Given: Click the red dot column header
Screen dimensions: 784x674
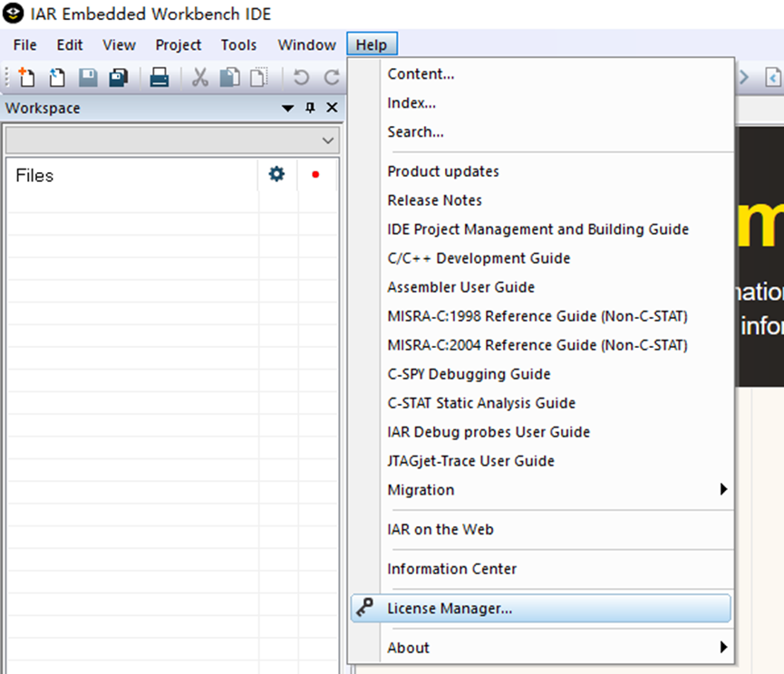Looking at the screenshot, I should 315,174.
